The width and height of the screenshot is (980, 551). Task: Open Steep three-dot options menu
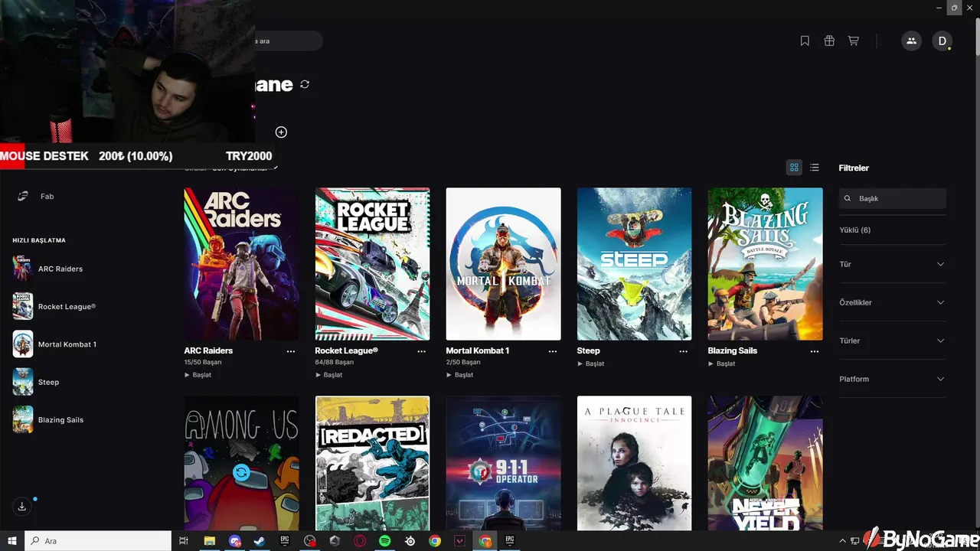(x=684, y=351)
